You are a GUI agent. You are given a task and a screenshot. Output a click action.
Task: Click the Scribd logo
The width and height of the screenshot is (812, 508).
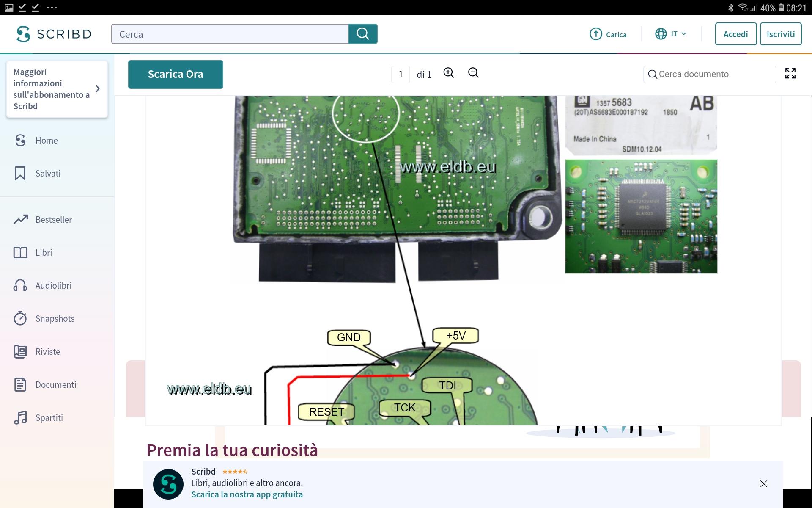tap(54, 34)
